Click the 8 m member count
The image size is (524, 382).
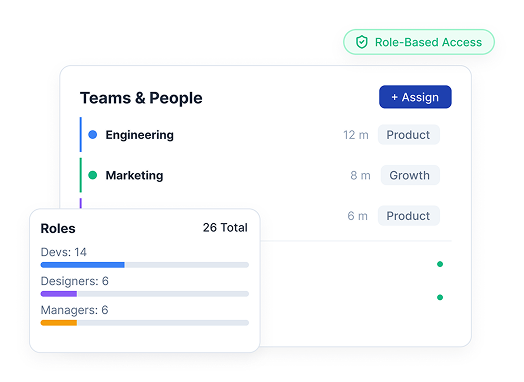click(x=360, y=175)
